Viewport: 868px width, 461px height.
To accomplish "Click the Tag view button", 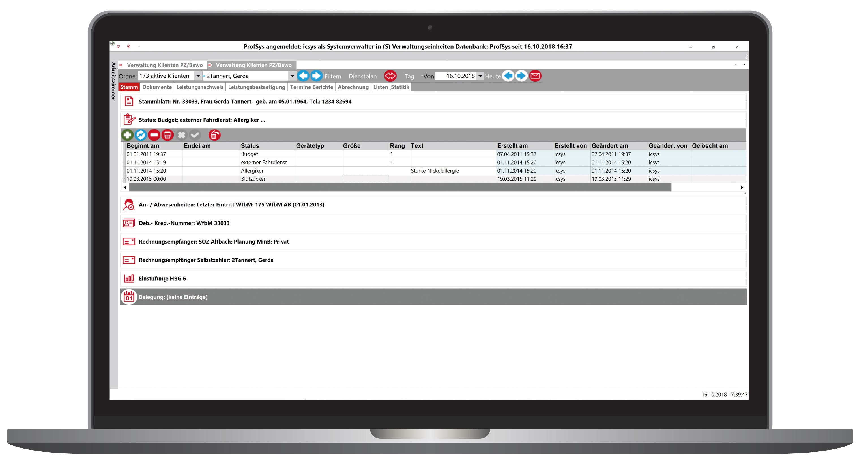I will point(409,76).
